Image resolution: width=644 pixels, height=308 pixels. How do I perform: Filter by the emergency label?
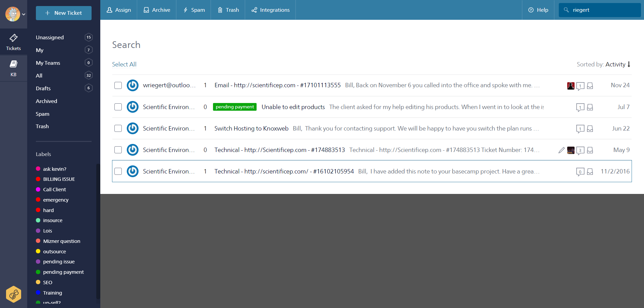pos(56,200)
